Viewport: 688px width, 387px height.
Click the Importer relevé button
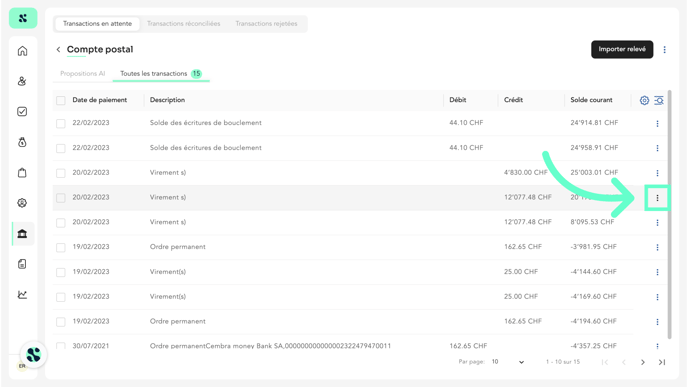[x=622, y=49]
